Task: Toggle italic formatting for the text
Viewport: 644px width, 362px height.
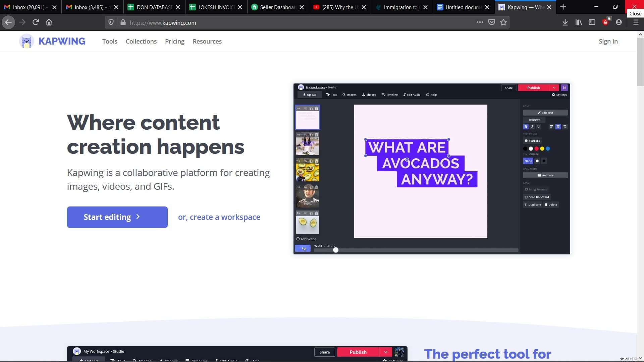Action: (x=532, y=127)
